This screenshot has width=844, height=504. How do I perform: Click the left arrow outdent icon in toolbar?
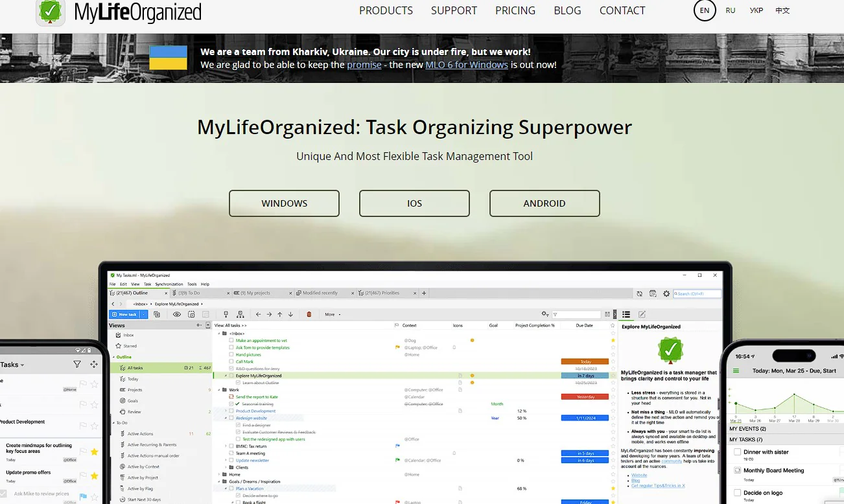tap(258, 314)
